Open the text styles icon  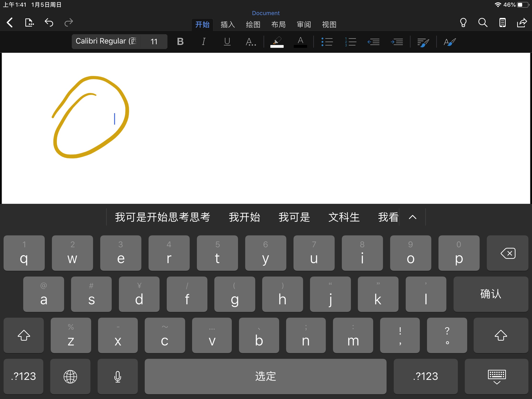(449, 42)
